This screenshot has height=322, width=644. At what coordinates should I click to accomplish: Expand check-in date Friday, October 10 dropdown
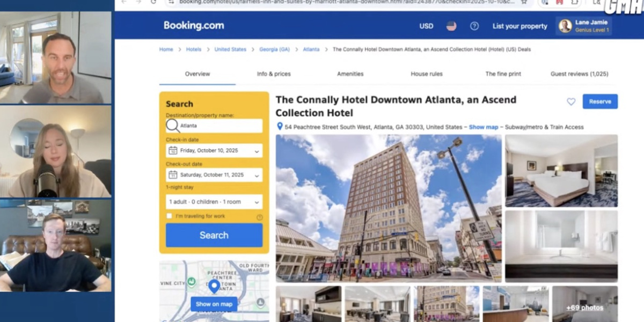pos(214,151)
